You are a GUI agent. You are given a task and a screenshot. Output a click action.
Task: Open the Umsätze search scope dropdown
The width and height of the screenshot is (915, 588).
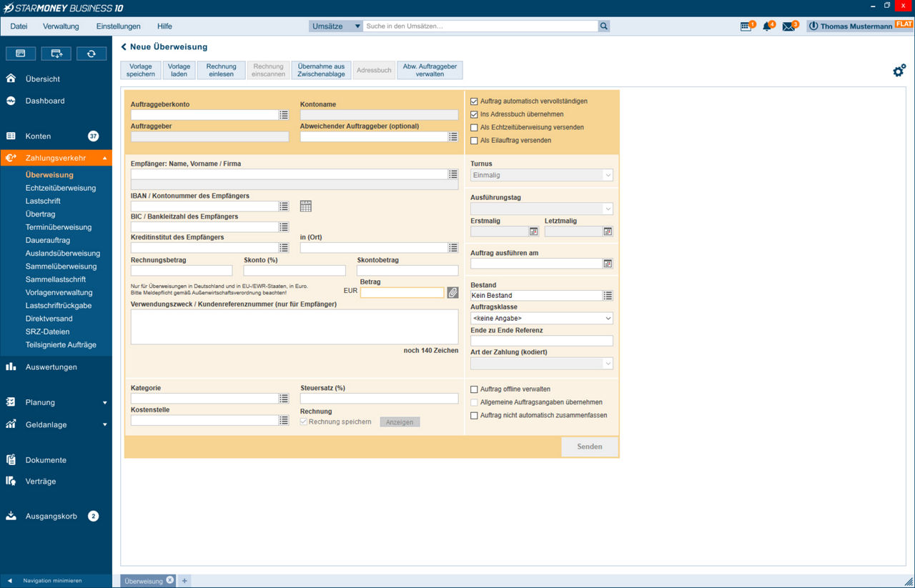click(336, 26)
